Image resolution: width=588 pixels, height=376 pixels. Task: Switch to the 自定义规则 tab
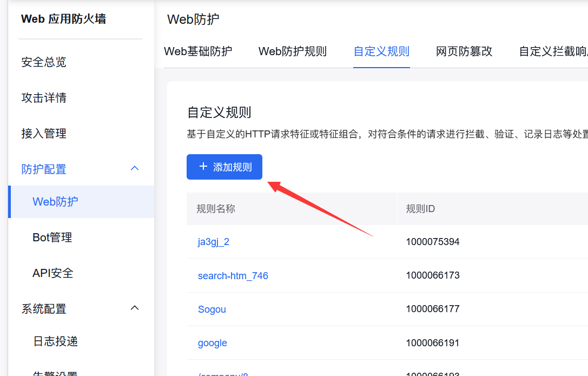click(381, 51)
